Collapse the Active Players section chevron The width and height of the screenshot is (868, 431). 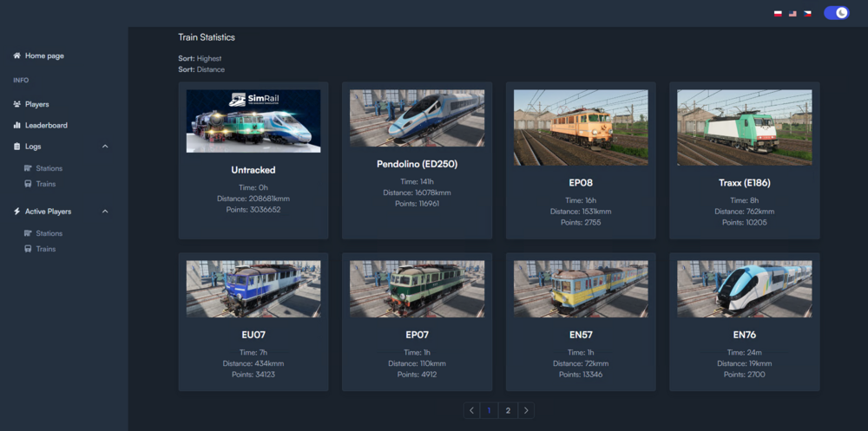pos(106,212)
